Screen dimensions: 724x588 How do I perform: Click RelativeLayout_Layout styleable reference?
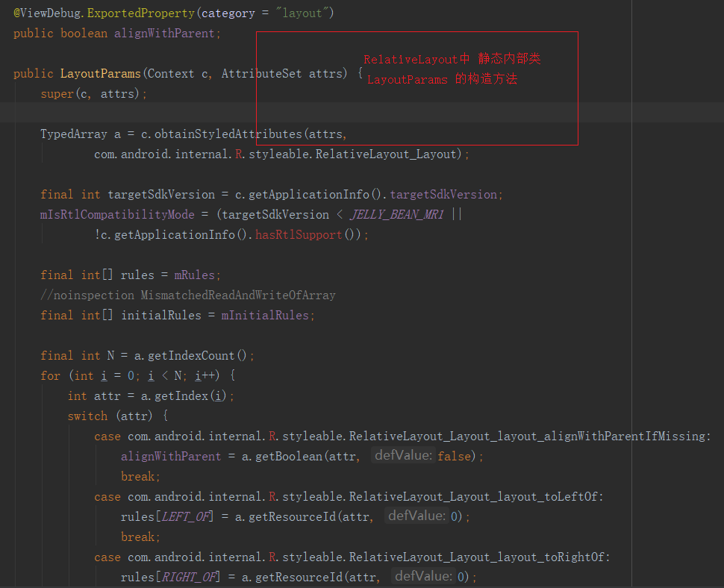(x=386, y=154)
